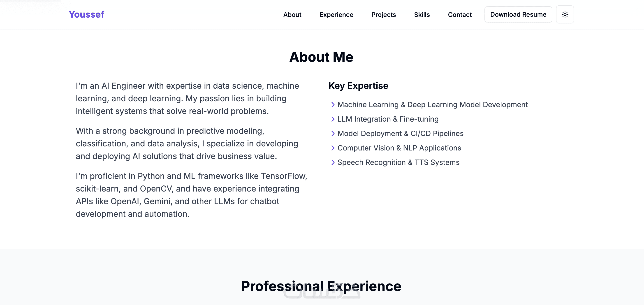Click the About Me section heading
Screen dimensions: 644x305
tap(321, 57)
